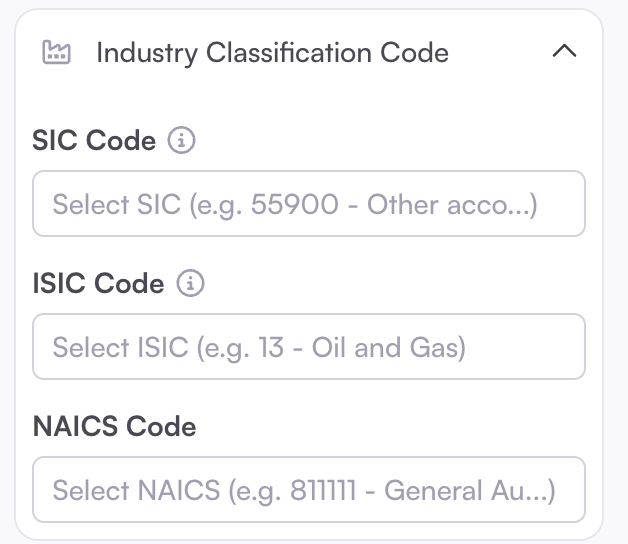The width and height of the screenshot is (628, 544).
Task: Click the Industry Classification Code header title
Action: pyautogui.click(x=272, y=53)
